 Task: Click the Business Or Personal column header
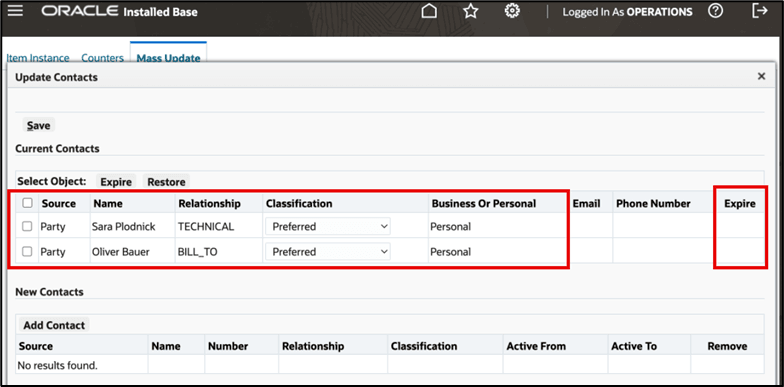(x=484, y=204)
